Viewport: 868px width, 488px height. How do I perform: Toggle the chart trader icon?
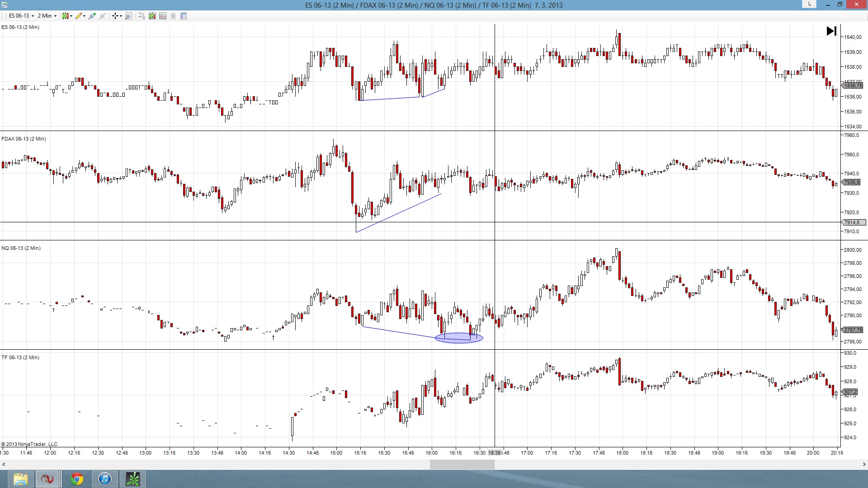[142, 16]
